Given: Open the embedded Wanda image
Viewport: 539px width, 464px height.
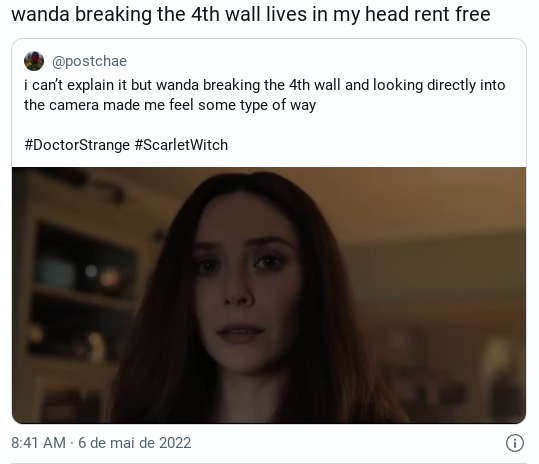Looking at the screenshot, I should tap(269, 295).
